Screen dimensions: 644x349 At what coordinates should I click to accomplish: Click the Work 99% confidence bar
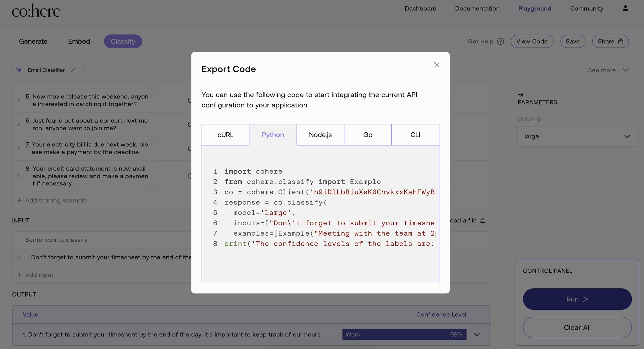point(404,335)
